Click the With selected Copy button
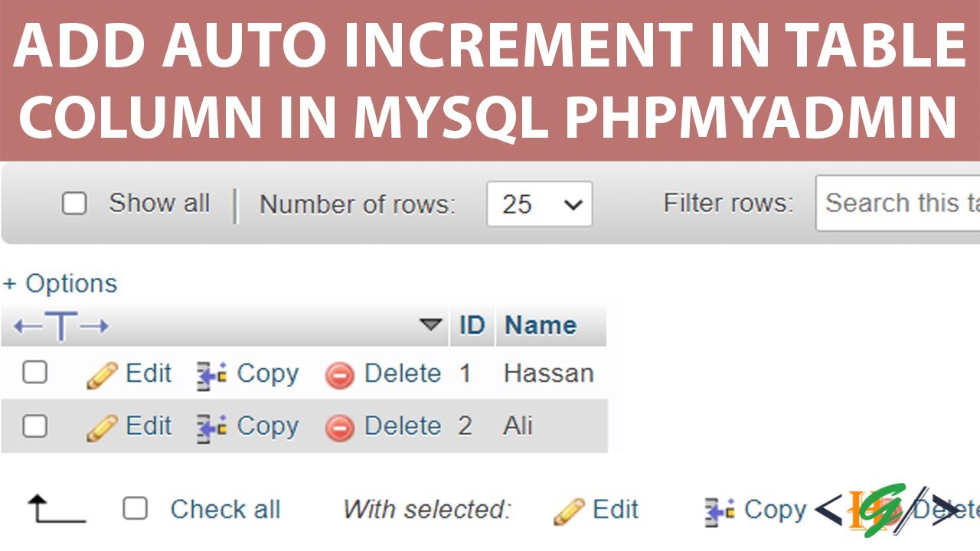Image resolution: width=980 pixels, height=551 pixels. [775, 510]
